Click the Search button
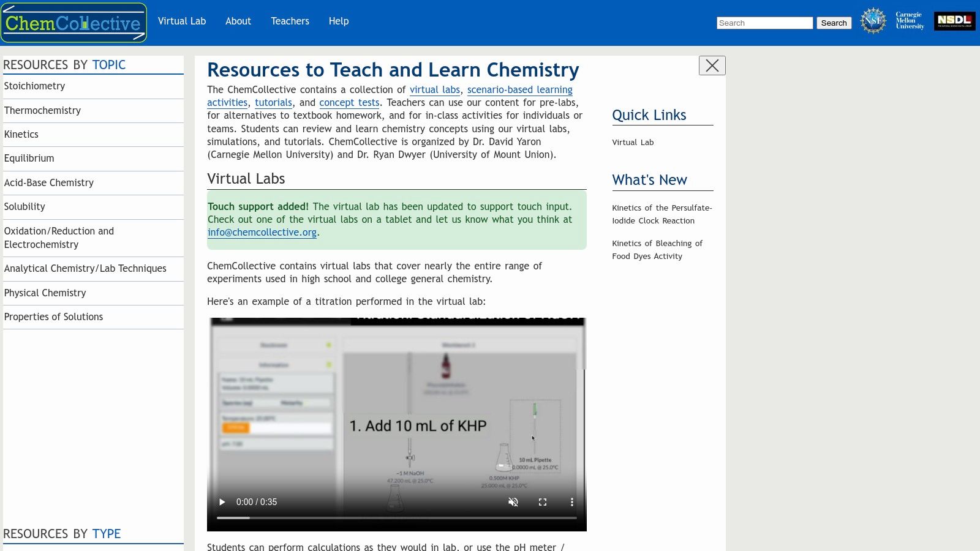The width and height of the screenshot is (980, 551). [834, 23]
